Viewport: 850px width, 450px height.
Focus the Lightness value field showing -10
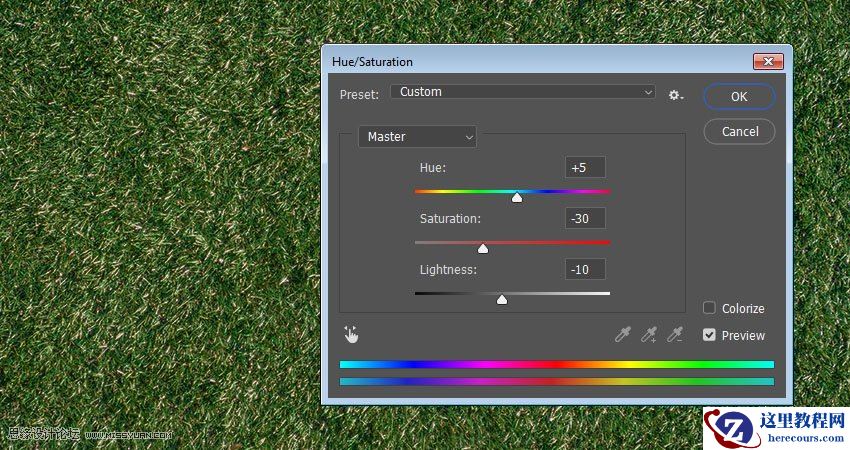(585, 269)
